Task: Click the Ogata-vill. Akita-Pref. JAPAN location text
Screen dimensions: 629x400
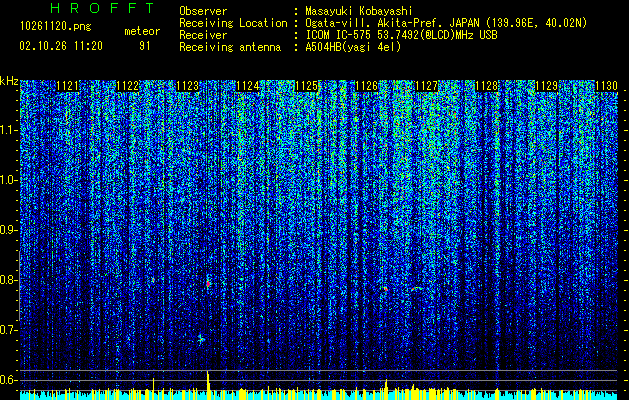Action: click(x=446, y=23)
